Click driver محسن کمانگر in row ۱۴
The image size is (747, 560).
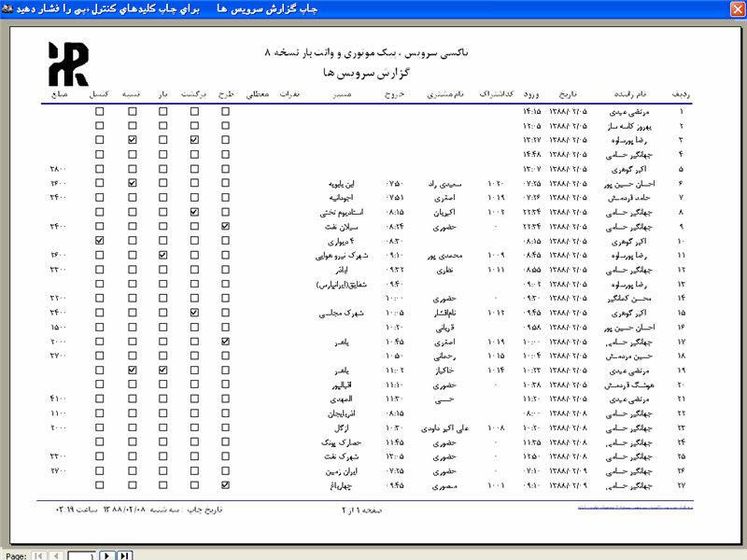click(629, 299)
